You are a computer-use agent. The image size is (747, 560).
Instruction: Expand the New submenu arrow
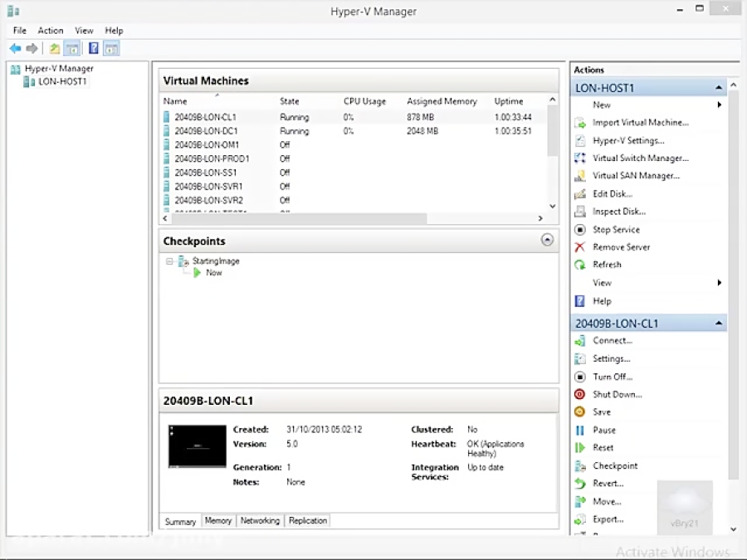719,105
